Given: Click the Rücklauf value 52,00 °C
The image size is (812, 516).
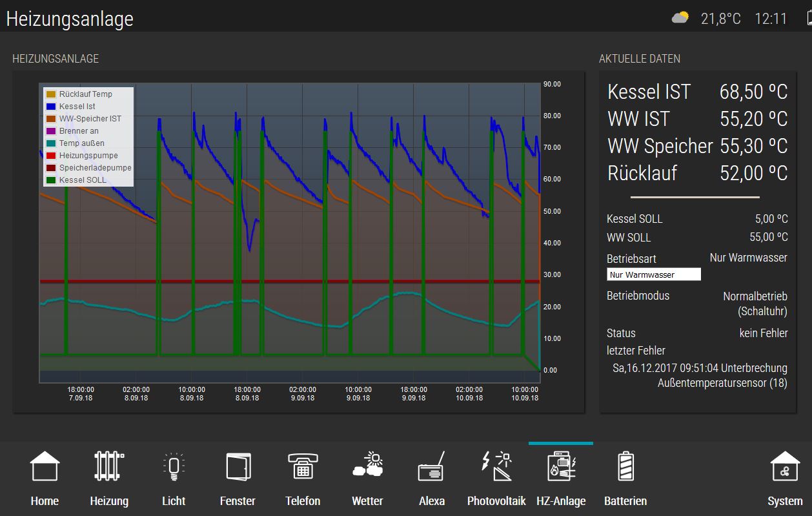Looking at the screenshot, I should tap(754, 174).
